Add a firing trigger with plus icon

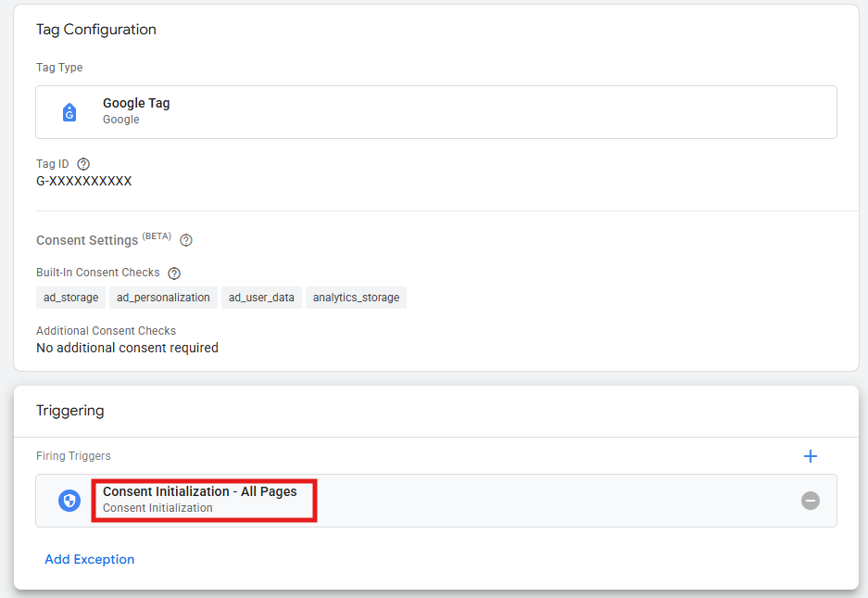810,456
